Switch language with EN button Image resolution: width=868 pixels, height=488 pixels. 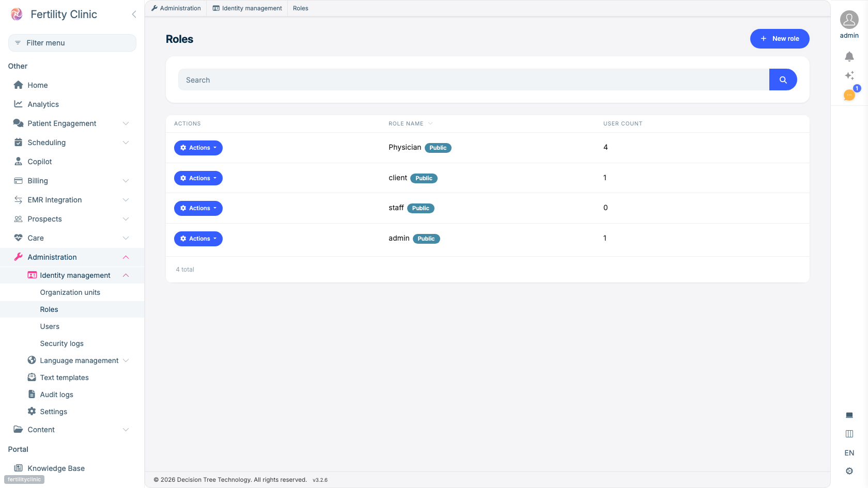tap(849, 453)
